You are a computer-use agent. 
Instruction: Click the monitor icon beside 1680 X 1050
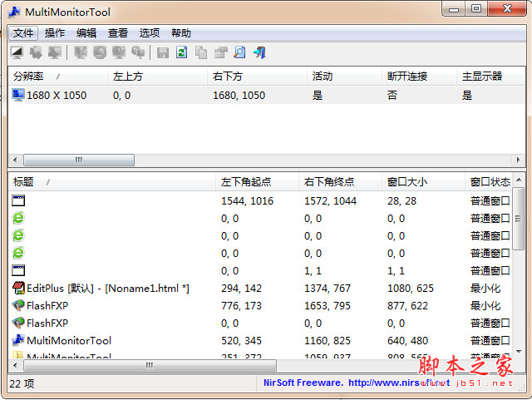coord(18,95)
